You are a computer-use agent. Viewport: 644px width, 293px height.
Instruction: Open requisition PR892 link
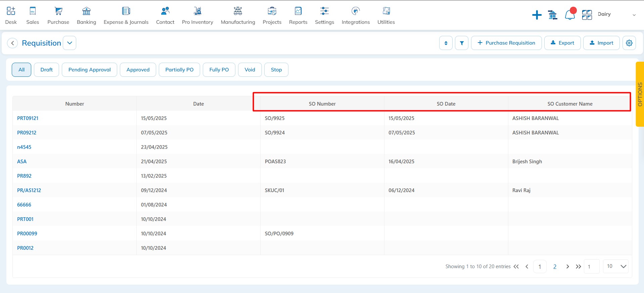24,176
